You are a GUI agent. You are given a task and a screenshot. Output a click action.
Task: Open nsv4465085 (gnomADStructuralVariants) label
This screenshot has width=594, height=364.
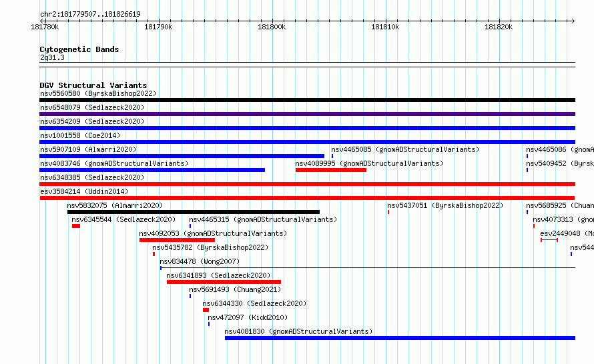405,149
